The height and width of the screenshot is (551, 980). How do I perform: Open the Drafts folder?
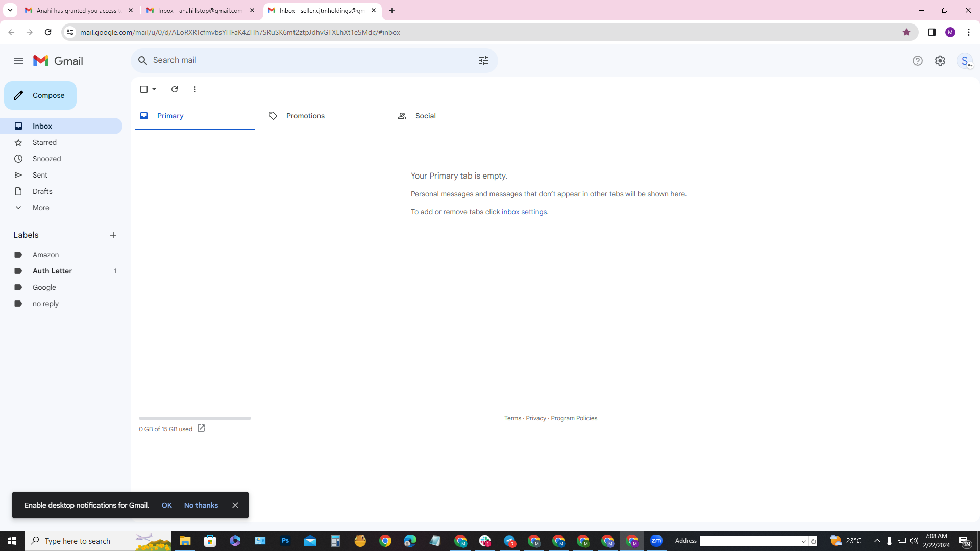point(61,191)
